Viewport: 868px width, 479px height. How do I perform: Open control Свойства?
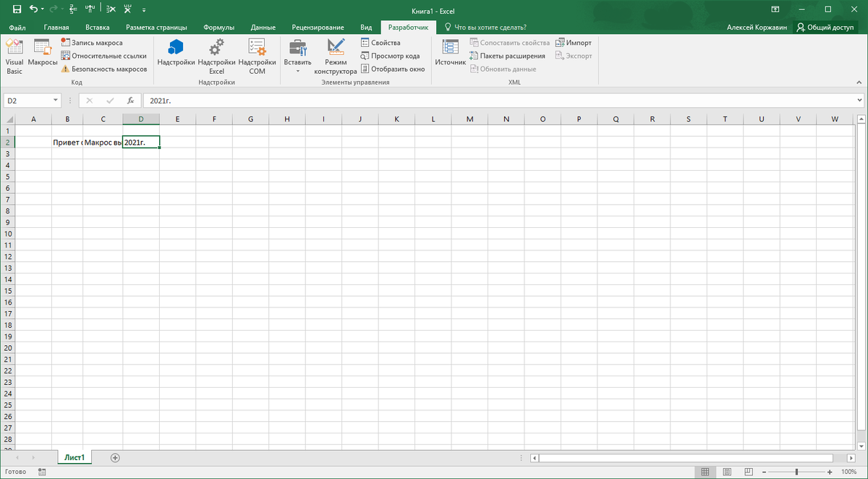pyautogui.click(x=380, y=43)
